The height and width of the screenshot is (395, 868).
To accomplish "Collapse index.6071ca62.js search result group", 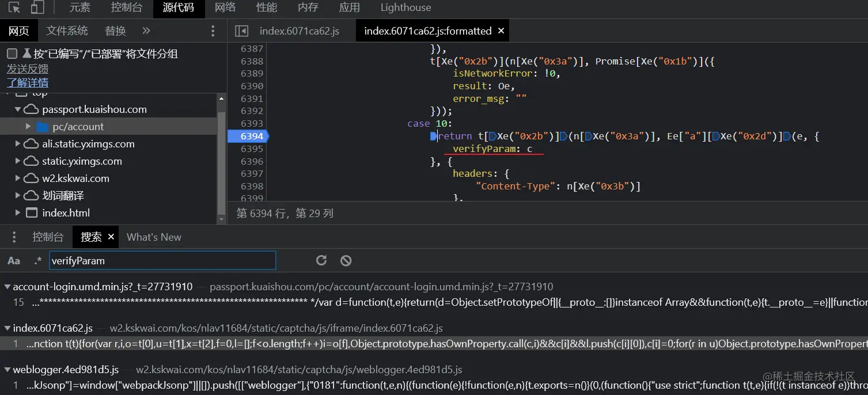I will point(7,328).
